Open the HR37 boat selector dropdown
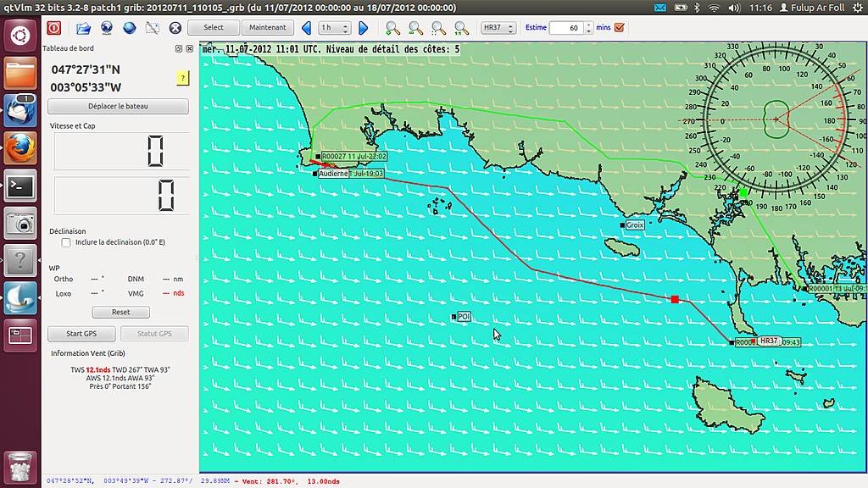Viewport: 868px width, 488px height. tap(498, 28)
